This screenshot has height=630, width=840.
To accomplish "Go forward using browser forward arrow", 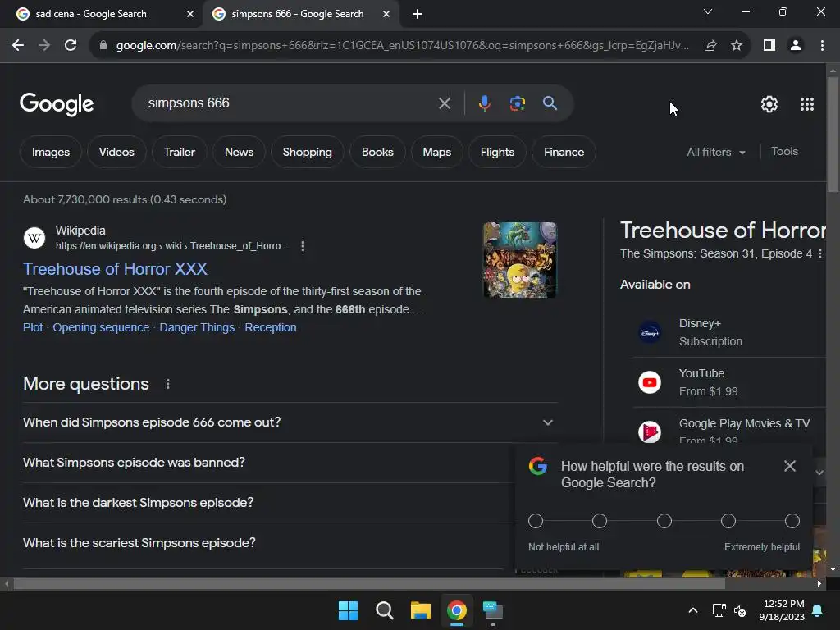I will pos(44,46).
